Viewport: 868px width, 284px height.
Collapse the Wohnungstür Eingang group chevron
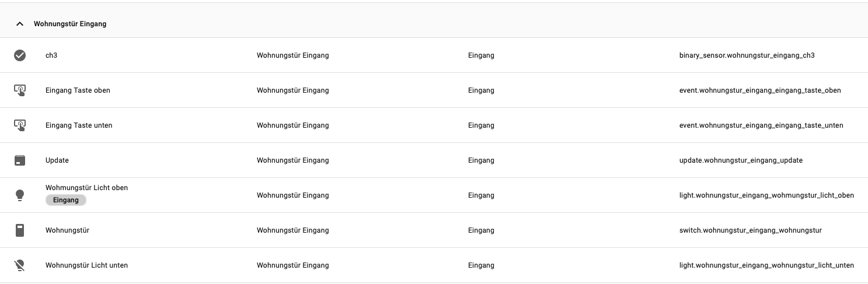(x=20, y=24)
